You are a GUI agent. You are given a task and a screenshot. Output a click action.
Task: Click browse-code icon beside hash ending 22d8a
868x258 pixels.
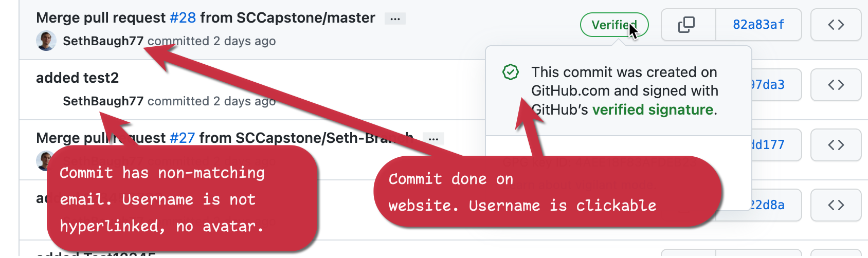tap(836, 205)
